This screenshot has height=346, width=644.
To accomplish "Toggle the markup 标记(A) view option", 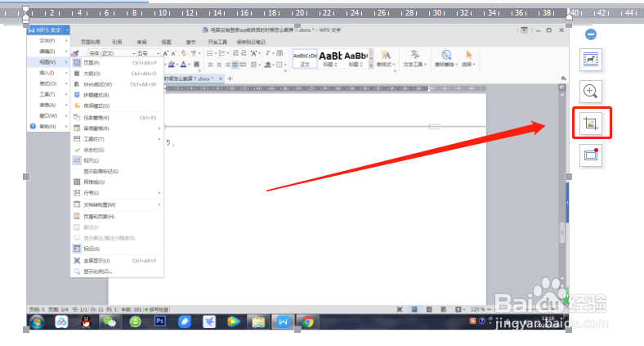I will 117,249.
